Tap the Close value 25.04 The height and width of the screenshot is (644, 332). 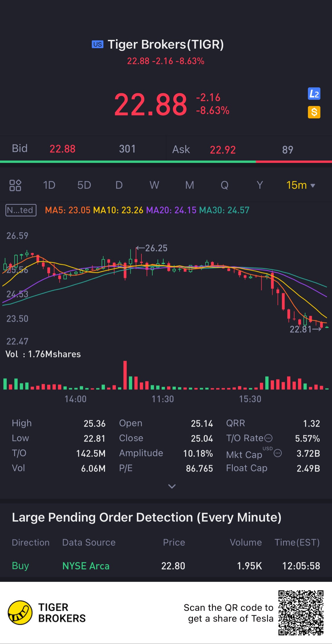pyautogui.click(x=202, y=438)
